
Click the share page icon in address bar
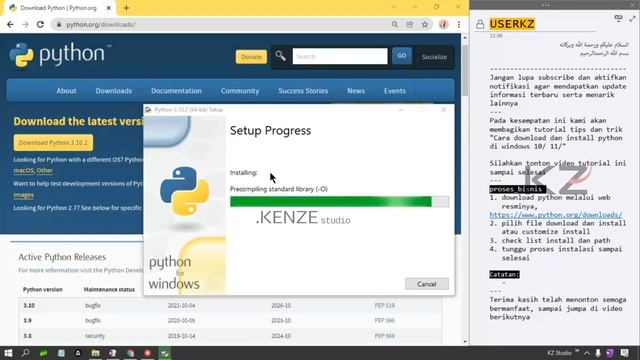[410, 24]
